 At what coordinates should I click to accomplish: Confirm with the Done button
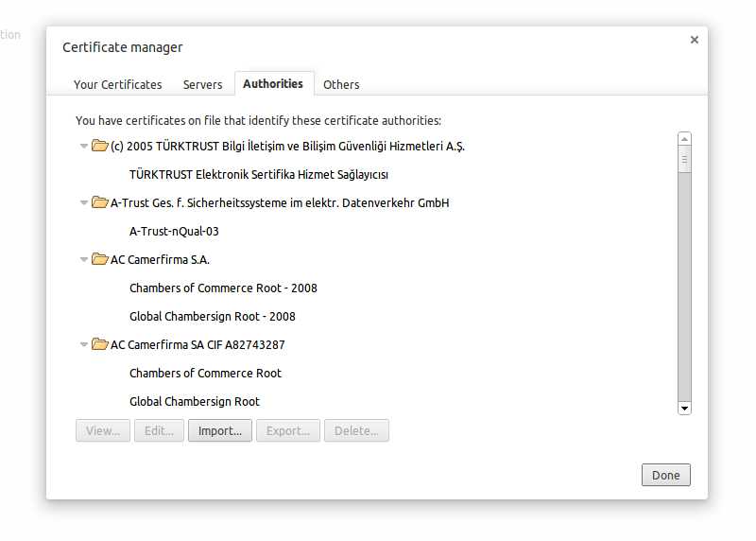[x=666, y=475]
